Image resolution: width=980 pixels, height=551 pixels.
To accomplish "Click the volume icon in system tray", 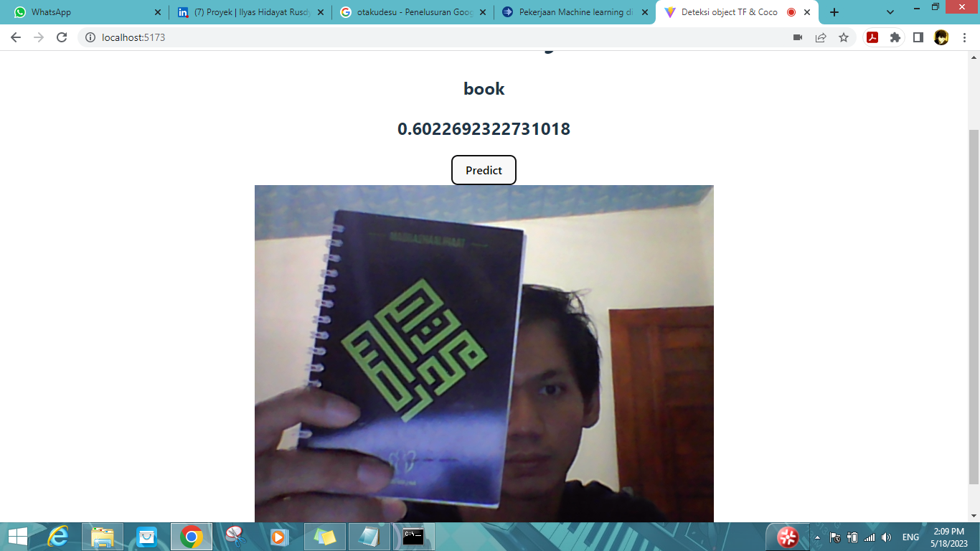I will coord(886,537).
